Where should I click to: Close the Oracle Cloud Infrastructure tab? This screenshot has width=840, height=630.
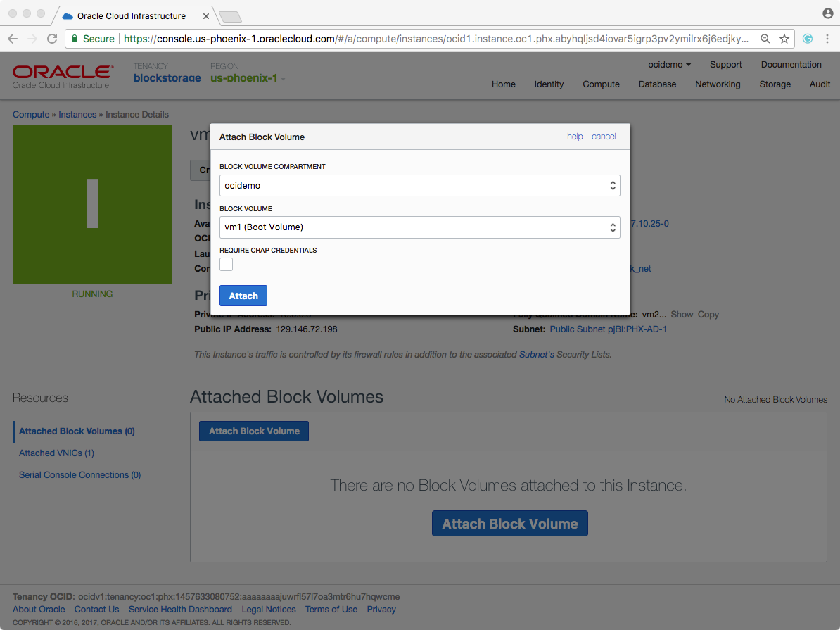tap(205, 16)
